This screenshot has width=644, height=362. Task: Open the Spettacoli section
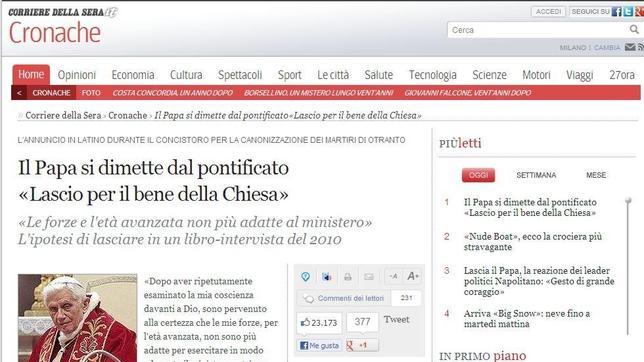tap(240, 75)
